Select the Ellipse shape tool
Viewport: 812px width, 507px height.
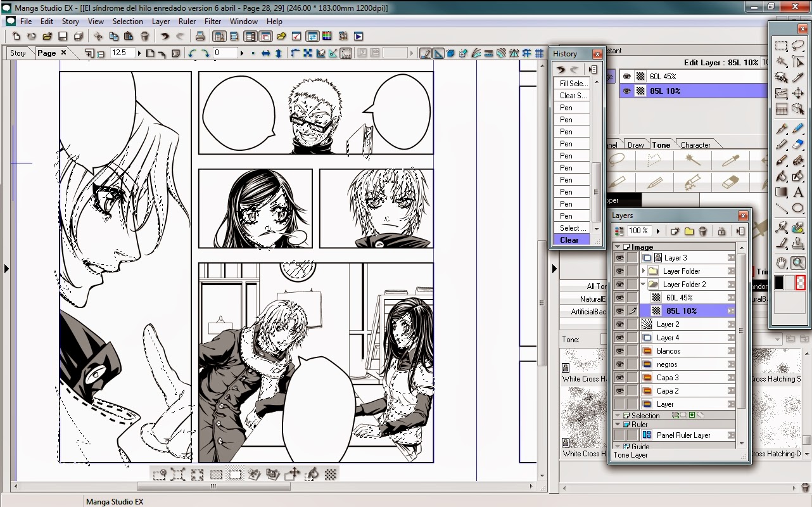(x=798, y=207)
